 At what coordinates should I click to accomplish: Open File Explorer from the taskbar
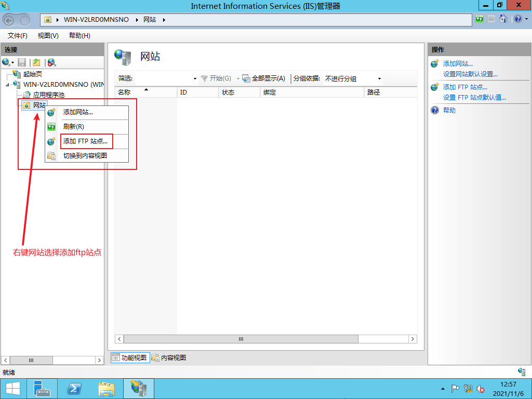pos(107,389)
